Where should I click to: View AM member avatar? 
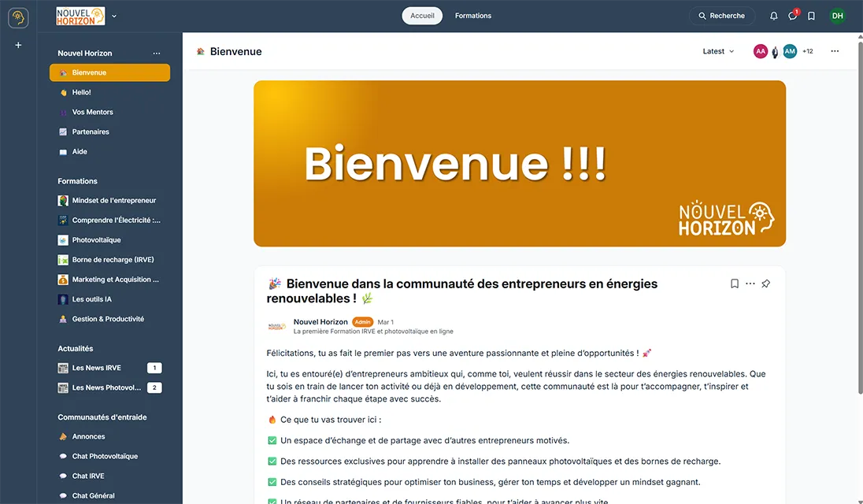click(x=790, y=51)
